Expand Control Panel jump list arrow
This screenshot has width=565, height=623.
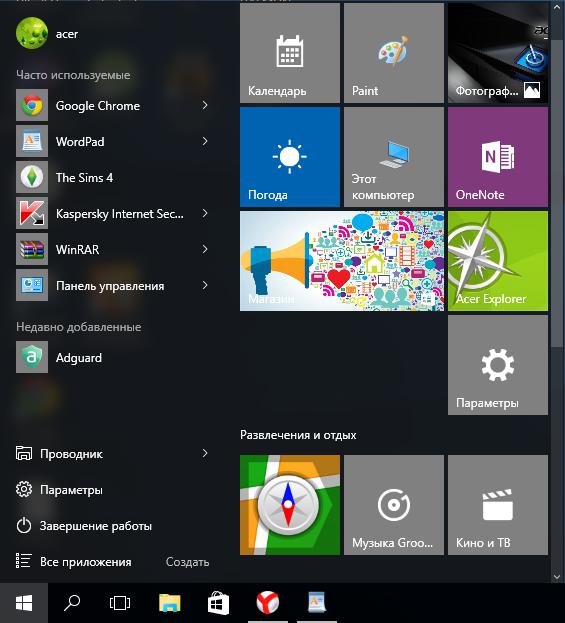point(205,285)
